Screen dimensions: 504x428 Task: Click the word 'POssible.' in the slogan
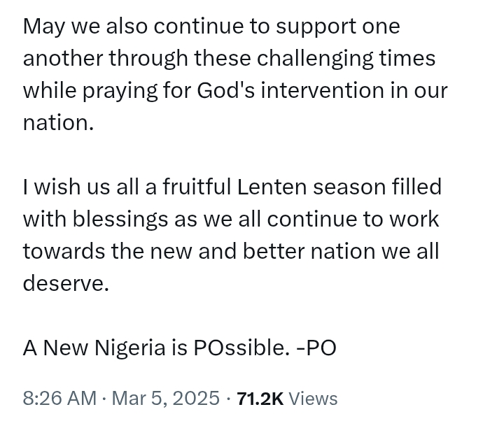(239, 348)
